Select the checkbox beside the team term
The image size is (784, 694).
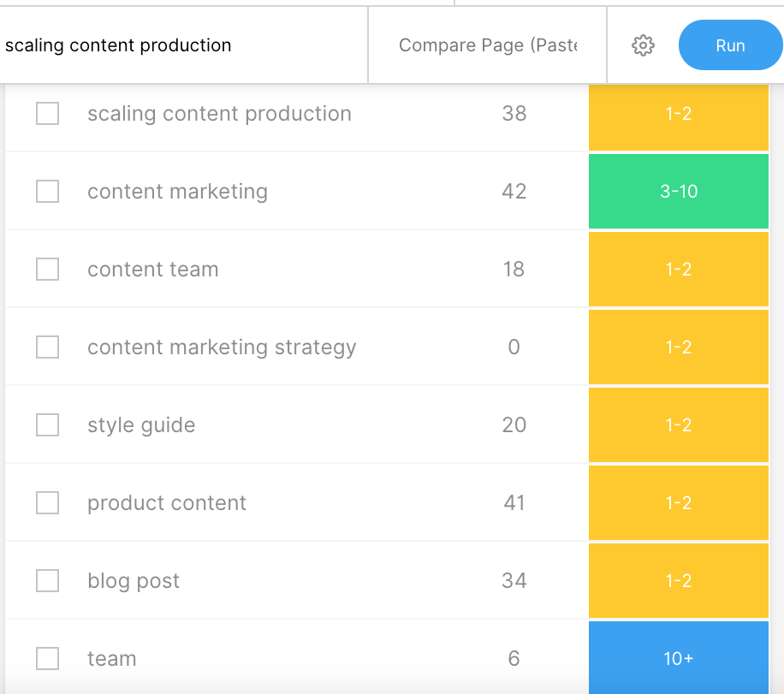click(47, 659)
